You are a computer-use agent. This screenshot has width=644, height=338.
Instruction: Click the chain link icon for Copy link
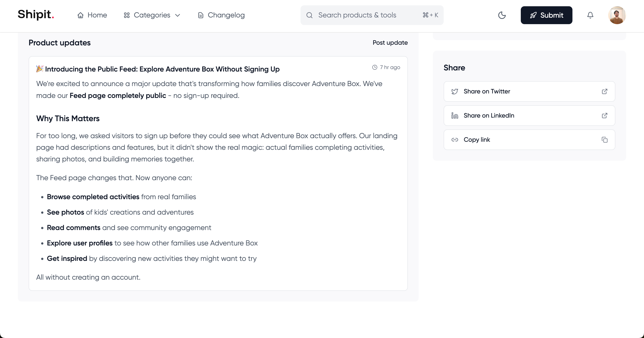click(455, 139)
